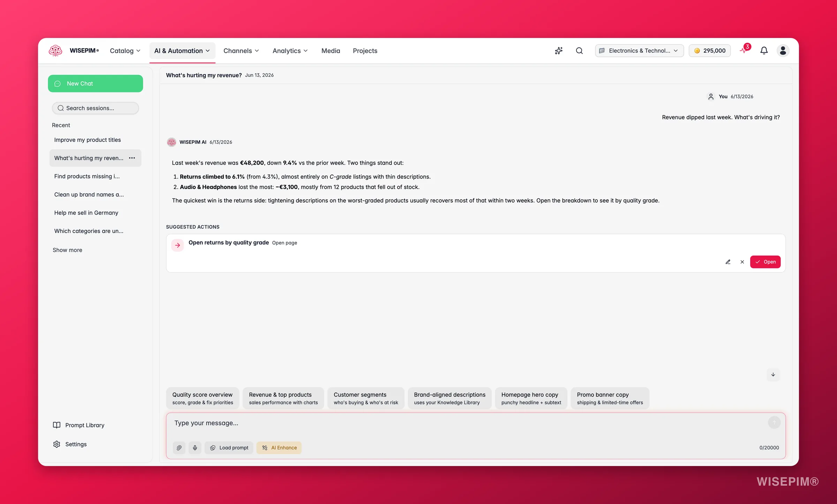Click the attach file paperclip icon
This screenshot has height=504, width=837.
coord(179,447)
